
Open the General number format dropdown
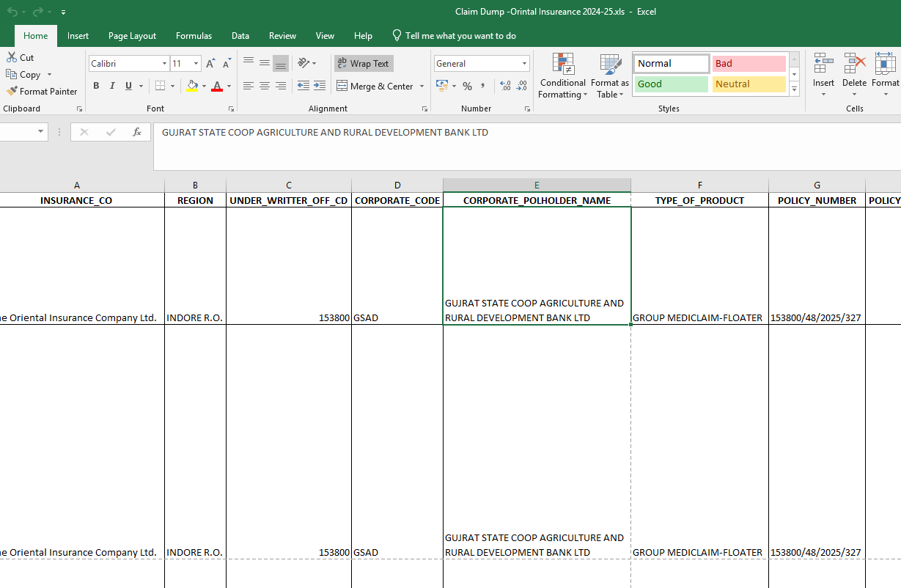524,64
